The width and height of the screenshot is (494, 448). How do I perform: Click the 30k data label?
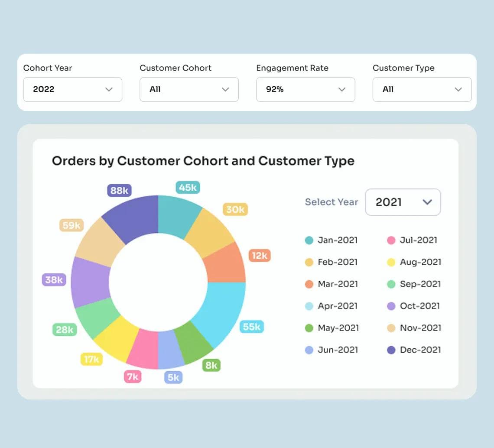point(235,209)
